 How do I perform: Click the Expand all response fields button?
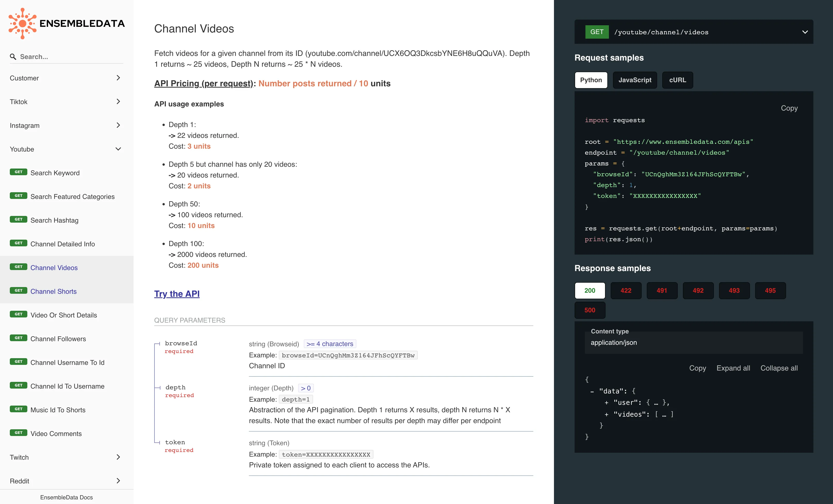click(x=733, y=367)
